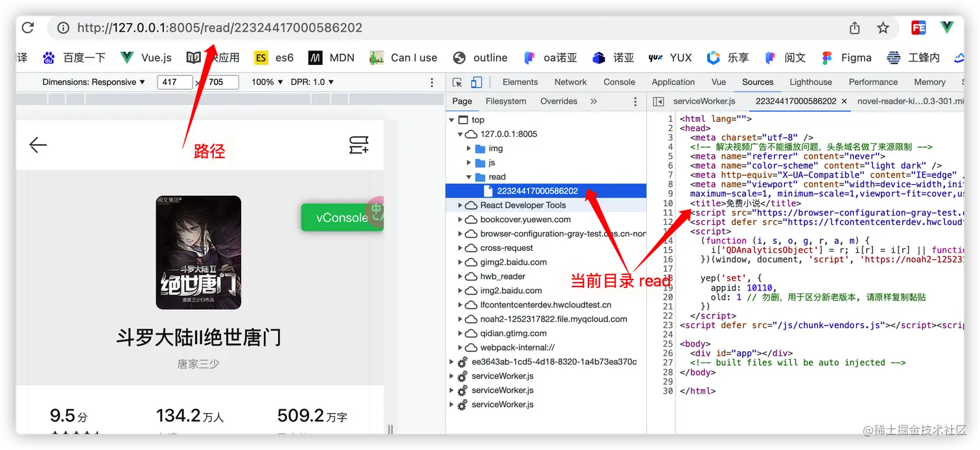Open the DPR: 1.0 dropdown
The height and width of the screenshot is (450, 980).
(x=312, y=82)
